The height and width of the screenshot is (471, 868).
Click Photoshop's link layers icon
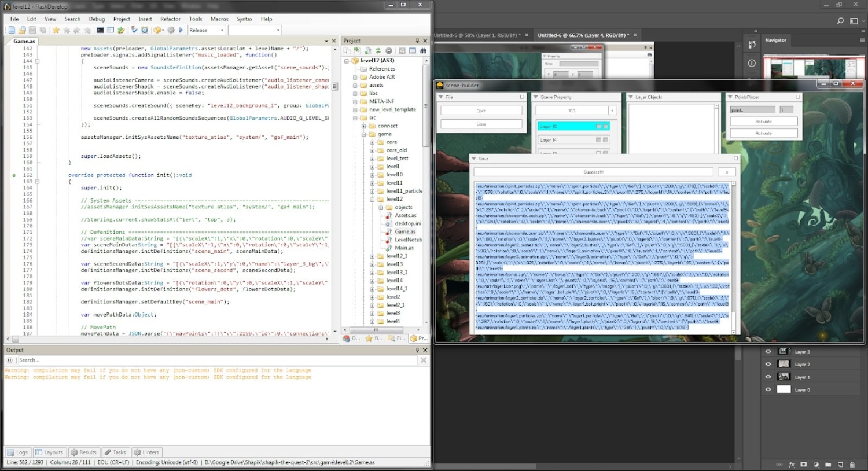click(x=779, y=464)
